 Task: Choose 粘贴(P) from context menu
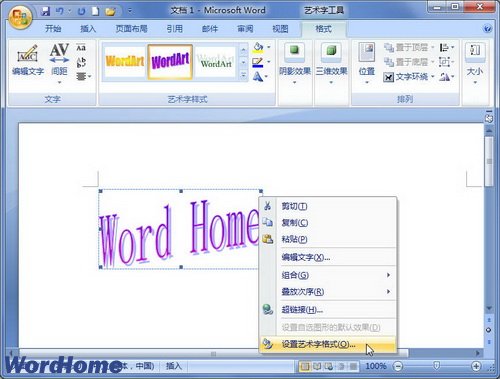pyautogui.click(x=328, y=239)
